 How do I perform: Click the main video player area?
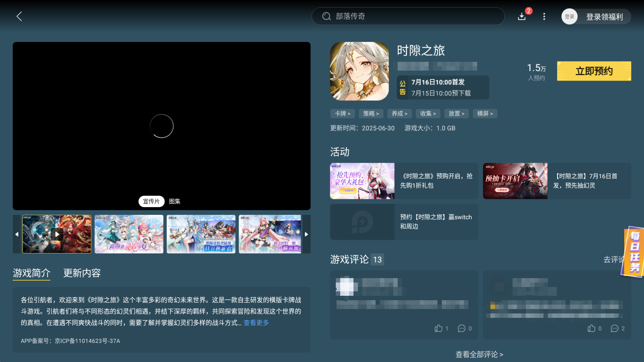(x=162, y=126)
